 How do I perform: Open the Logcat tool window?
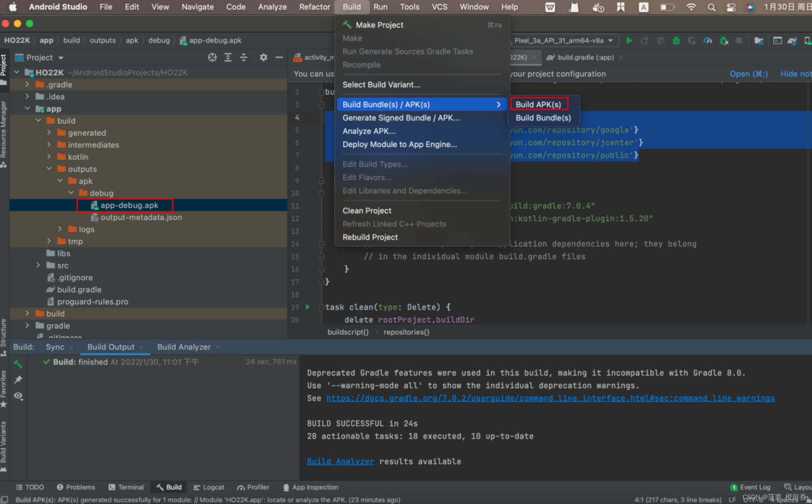[209, 487]
